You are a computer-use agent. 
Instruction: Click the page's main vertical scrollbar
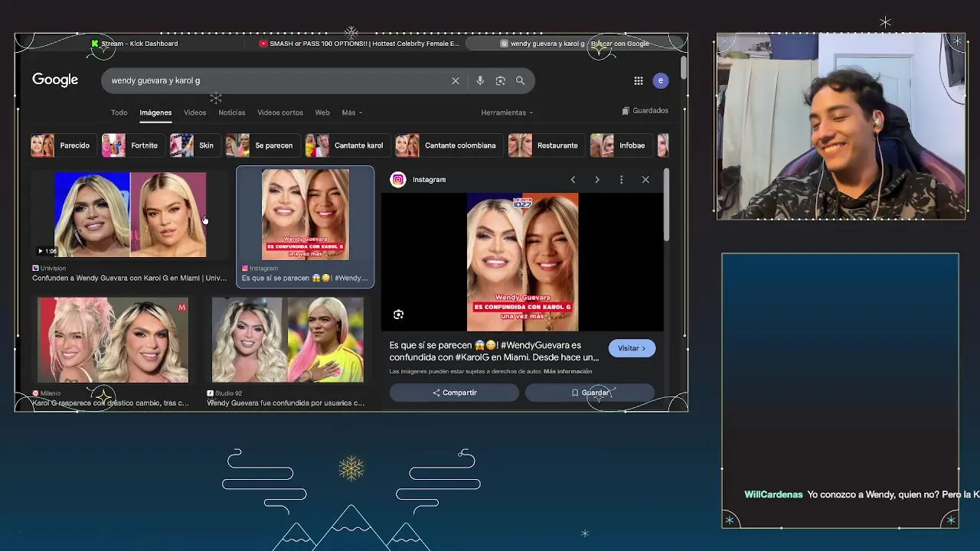pyautogui.click(x=683, y=67)
